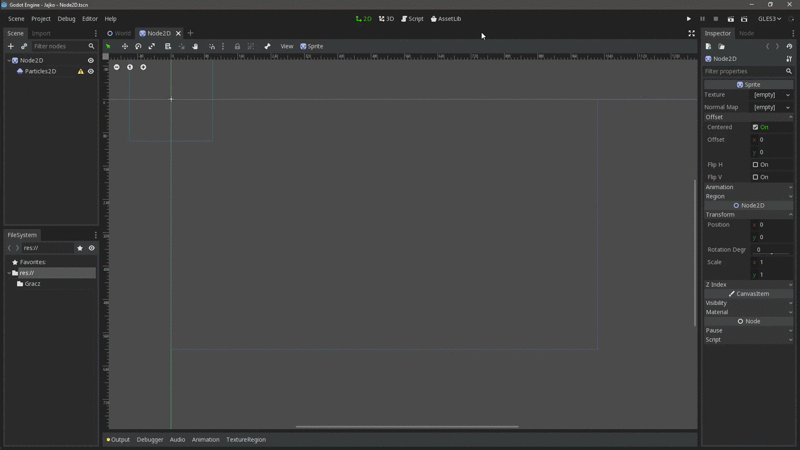Switch to the Import tab
The image size is (800, 450).
[x=41, y=33]
